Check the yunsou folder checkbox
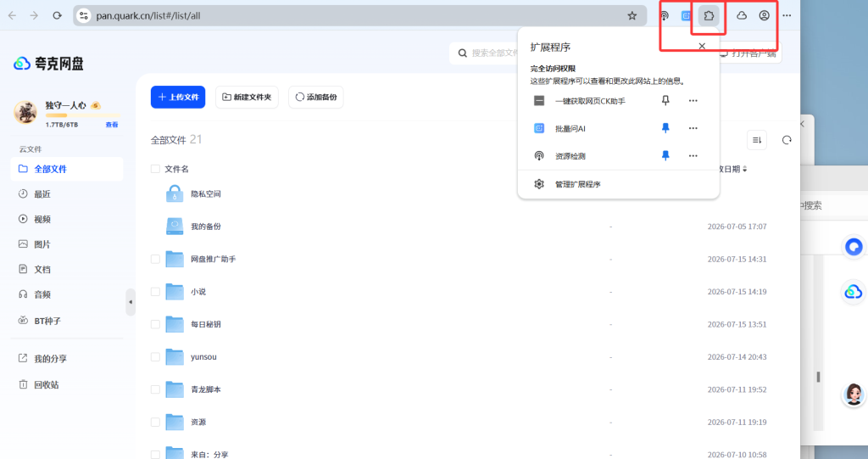 [x=156, y=357]
